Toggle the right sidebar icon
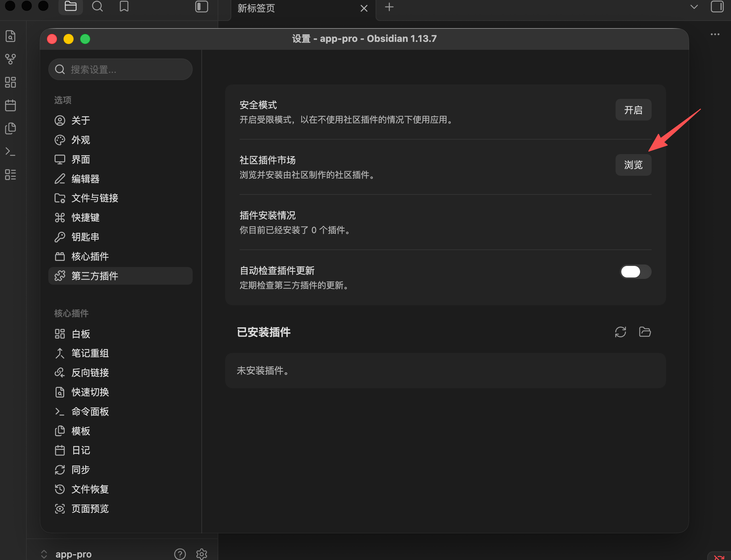The height and width of the screenshot is (560, 731). point(717,6)
